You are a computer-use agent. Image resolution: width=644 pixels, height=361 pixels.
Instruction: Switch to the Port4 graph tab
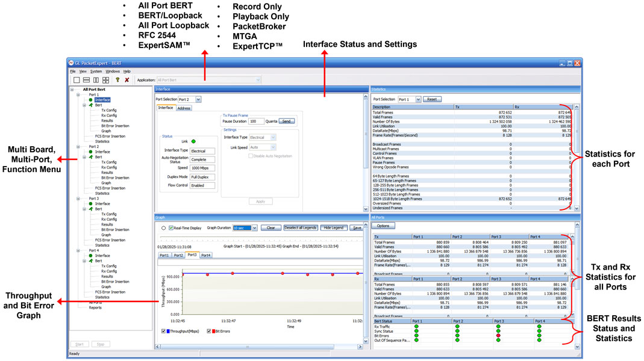coord(206,255)
